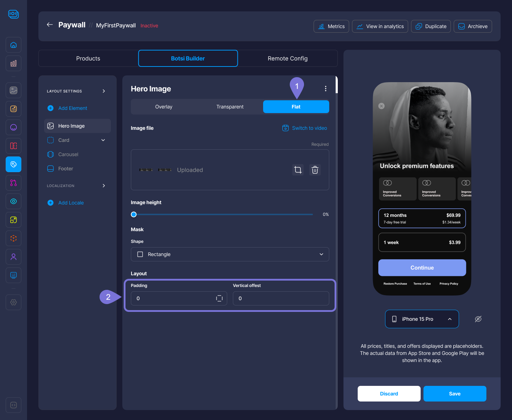
Task: Click the back arrow next to Paywall
Action: (x=50, y=25)
